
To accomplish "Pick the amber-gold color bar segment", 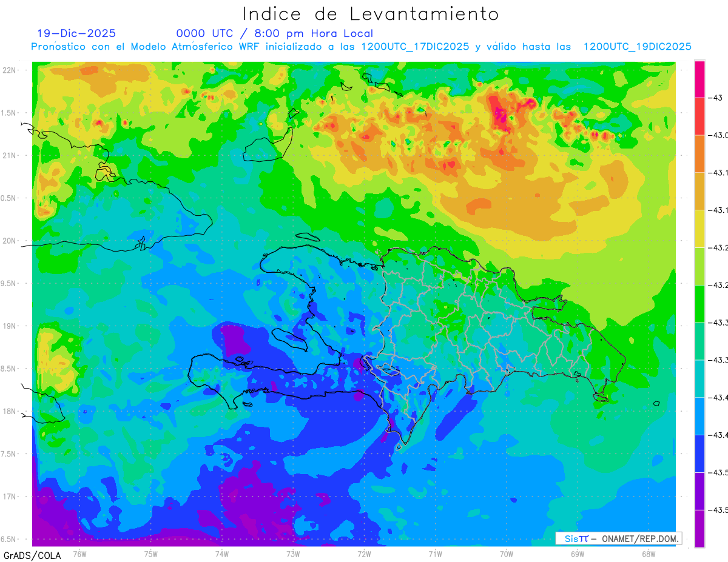I will tap(699, 191).
